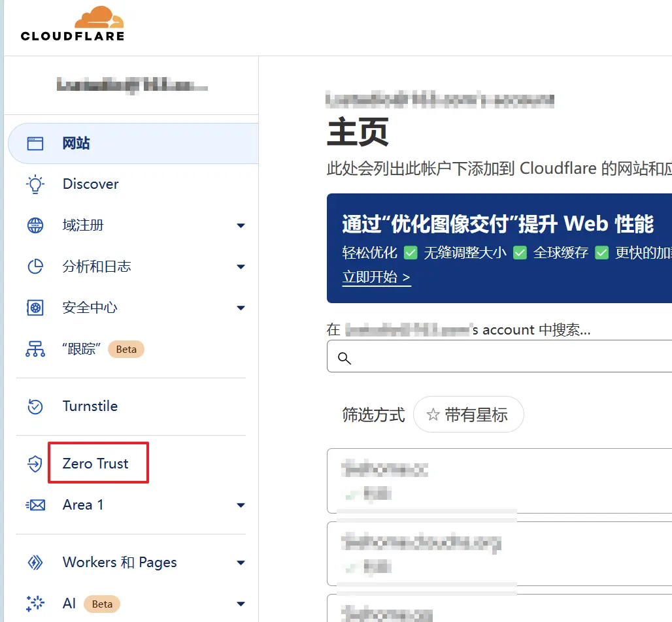Click the 立即开始 > link
This screenshot has width=672, height=622.
pyautogui.click(x=377, y=277)
